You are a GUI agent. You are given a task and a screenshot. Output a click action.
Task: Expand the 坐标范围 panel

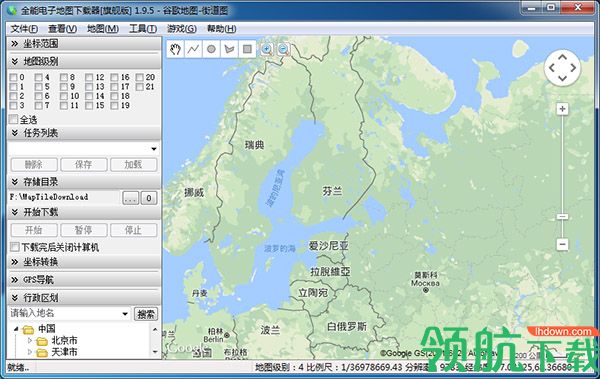tap(84, 44)
